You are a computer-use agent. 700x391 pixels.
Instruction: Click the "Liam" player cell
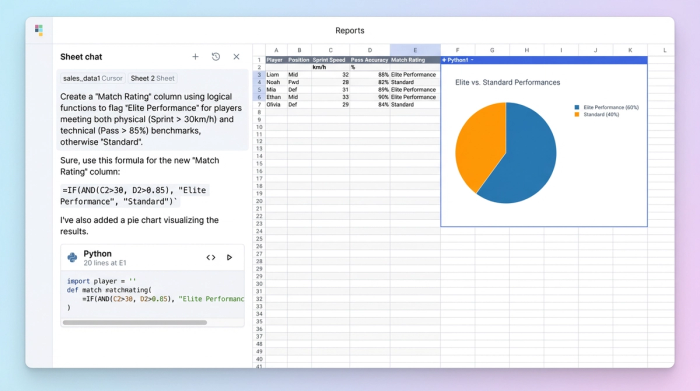point(276,75)
